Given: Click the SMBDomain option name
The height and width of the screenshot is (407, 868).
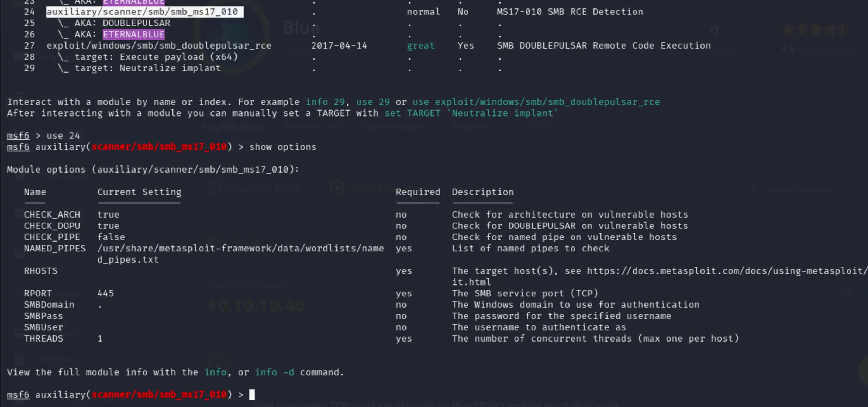Looking at the screenshot, I should (x=49, y=305).
